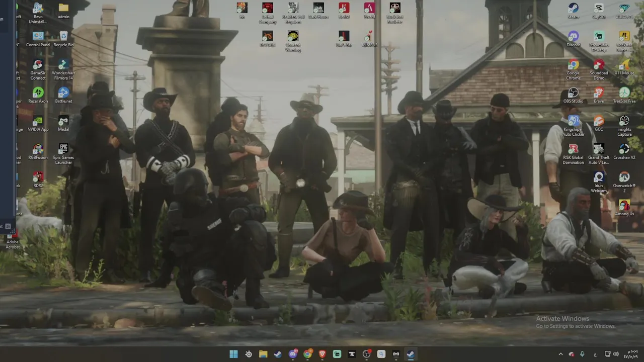The image size is (644, 362).
Task: Open the GCC desktop shortcut
Action: coord(599,124)
